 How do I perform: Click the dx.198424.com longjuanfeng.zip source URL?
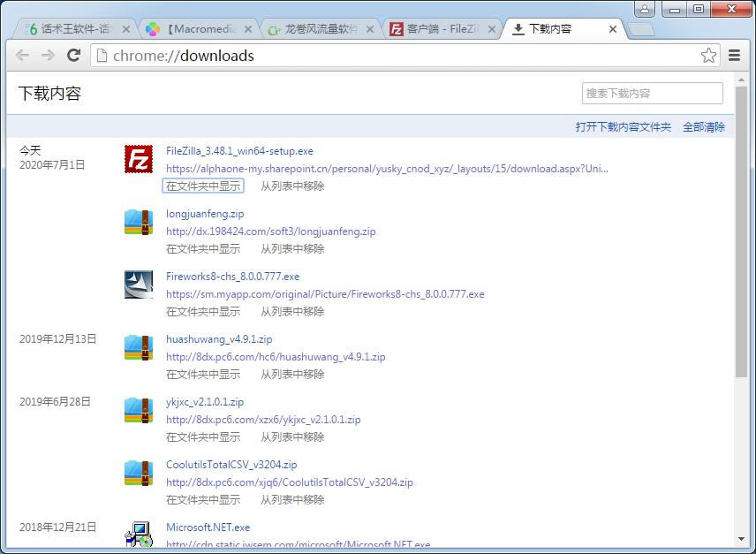pyautogui.click(x=271, y=231)
